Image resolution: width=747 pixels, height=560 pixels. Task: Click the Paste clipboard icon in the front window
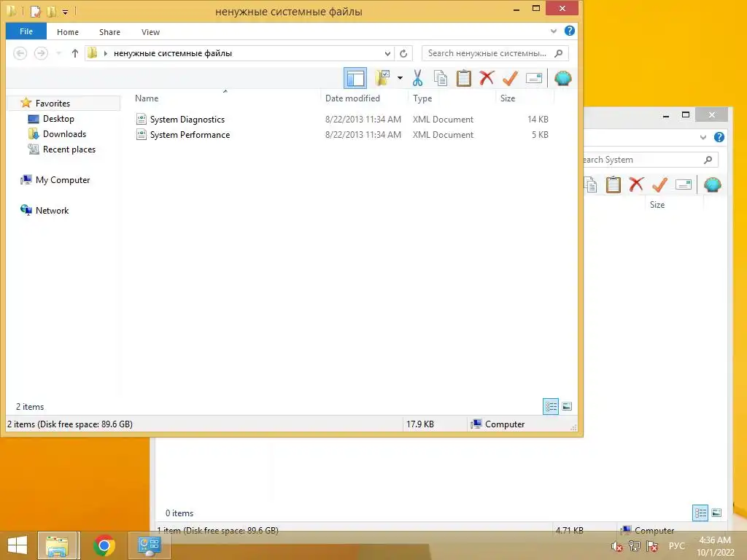pos(463,78)
